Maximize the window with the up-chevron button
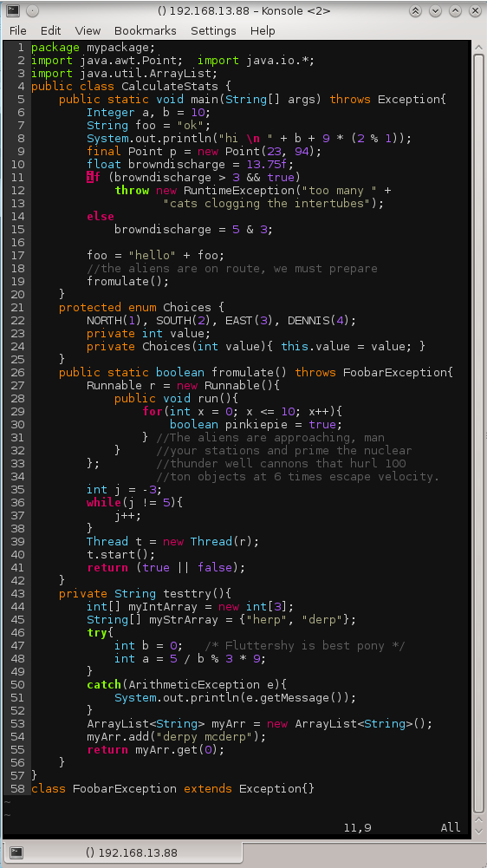The image size is (487, 868). point(455,10)
